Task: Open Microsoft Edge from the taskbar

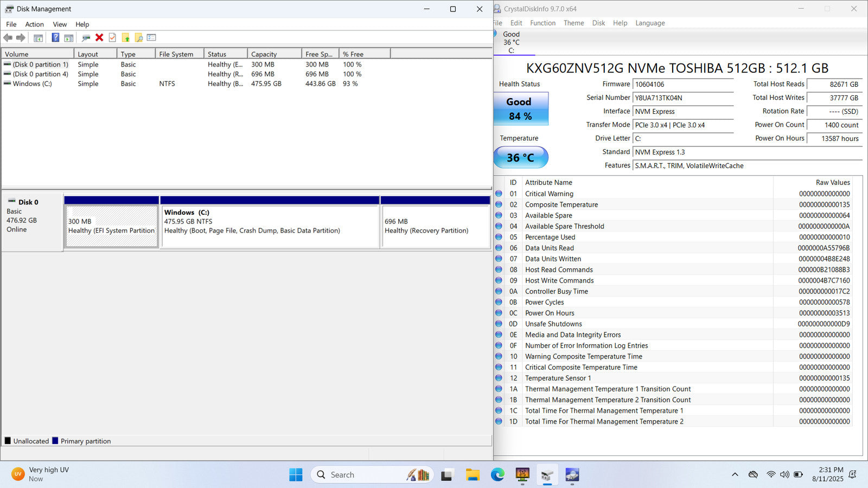Action: coord(497,475)
